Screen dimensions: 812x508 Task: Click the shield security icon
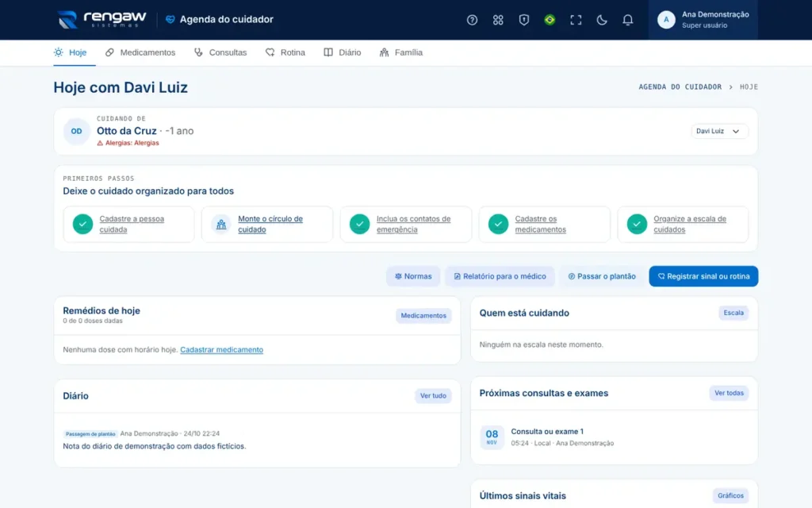523,20
